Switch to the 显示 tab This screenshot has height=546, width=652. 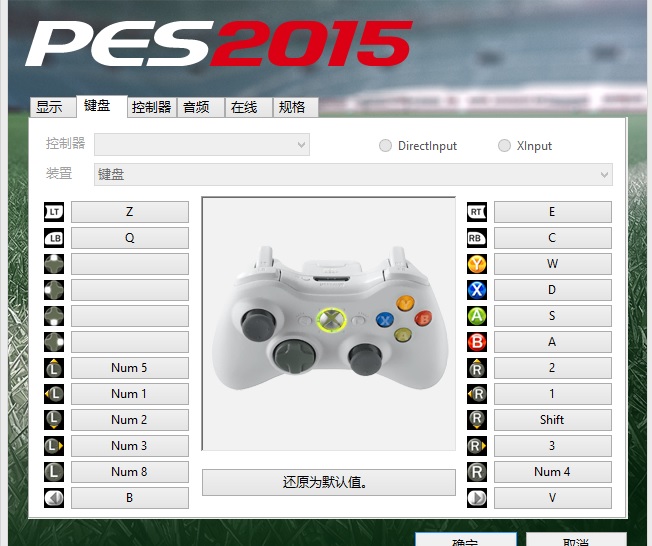click(53, 107)
